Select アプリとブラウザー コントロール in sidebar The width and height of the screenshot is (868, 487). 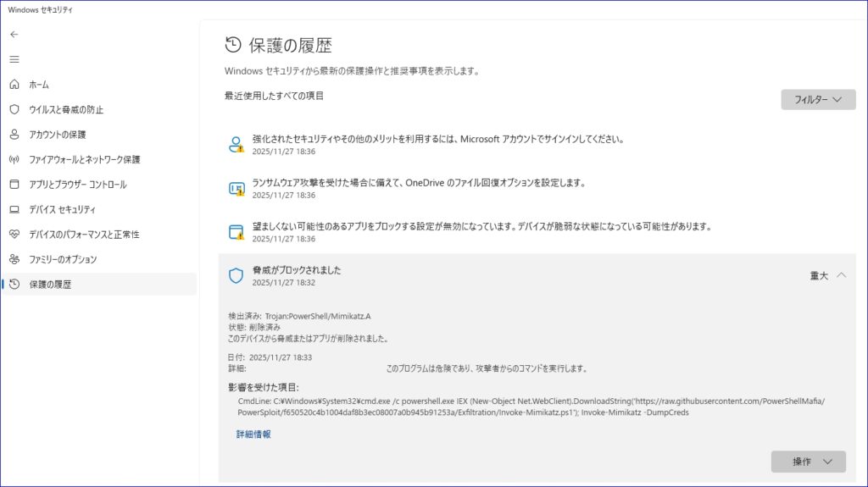(77, 185)
